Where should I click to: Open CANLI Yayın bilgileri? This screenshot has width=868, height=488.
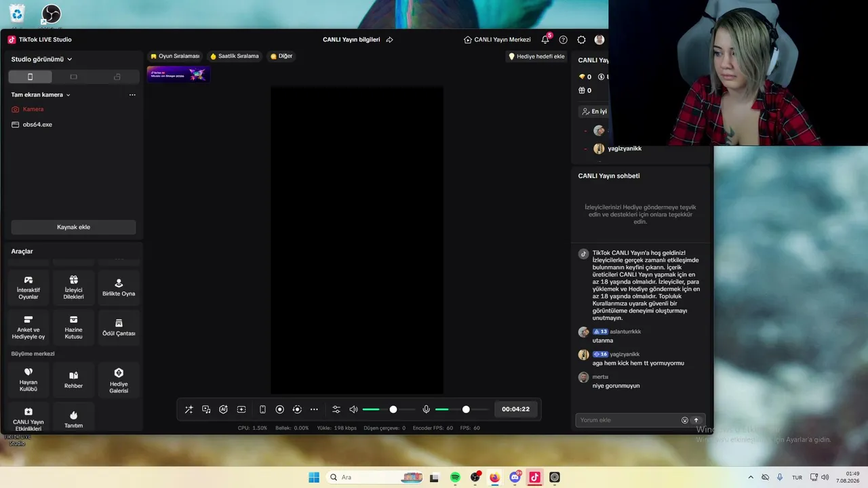click(x=351, y=40)
